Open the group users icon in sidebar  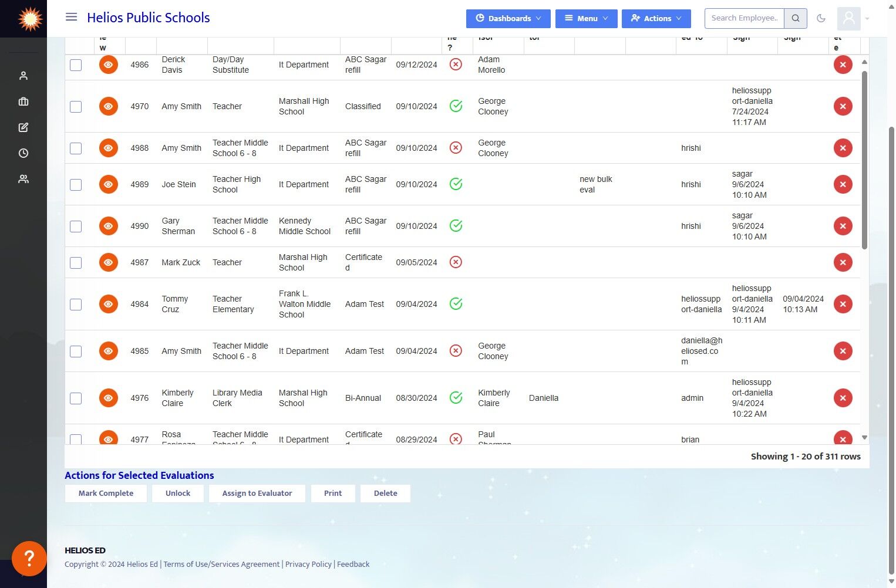pos(23,179)
